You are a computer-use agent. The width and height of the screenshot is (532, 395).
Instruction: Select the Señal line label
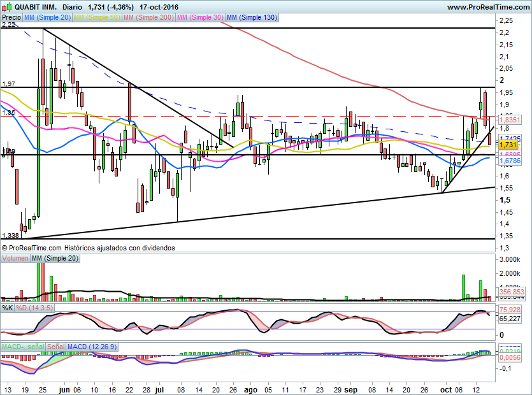[x=56, y=346]
